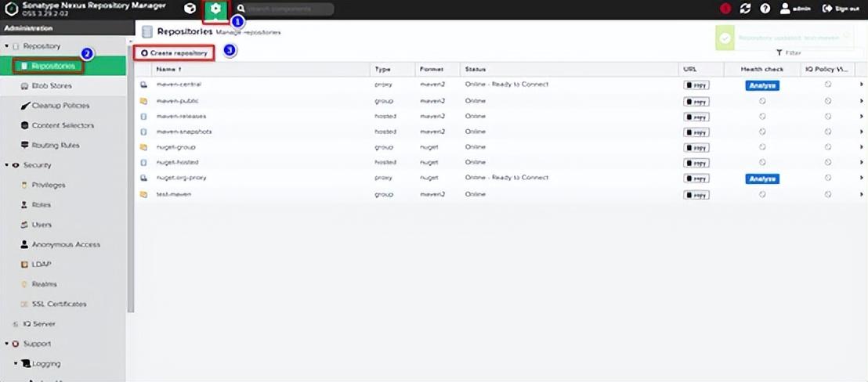The image size is (868, 382).
Task: Collapse the Security tree section
Action: 6,165
